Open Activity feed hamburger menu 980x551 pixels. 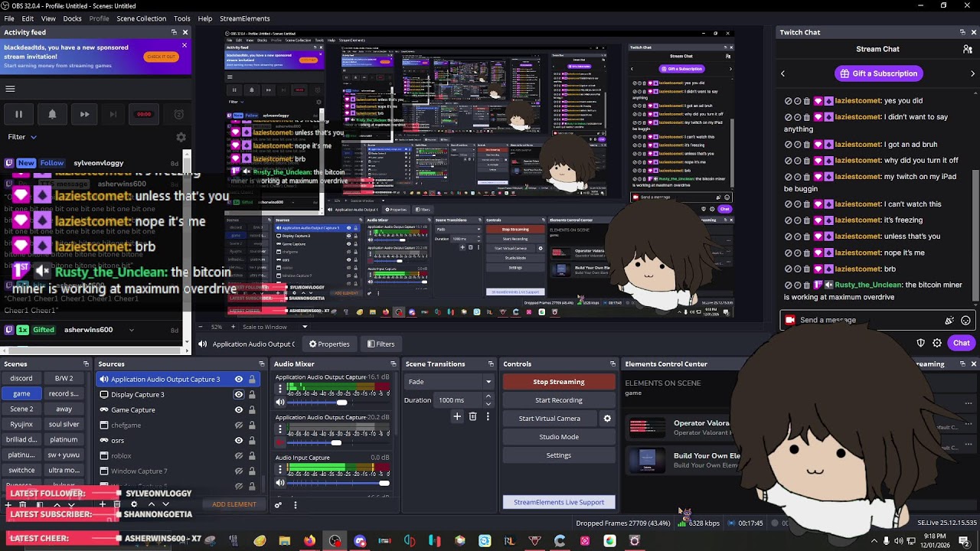click(10, 89)
